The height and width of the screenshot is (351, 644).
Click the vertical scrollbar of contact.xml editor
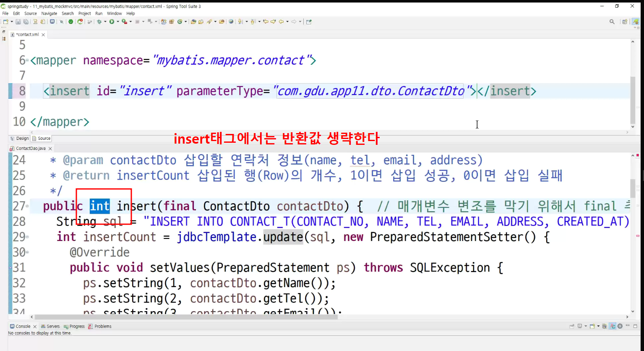point(633,84)
